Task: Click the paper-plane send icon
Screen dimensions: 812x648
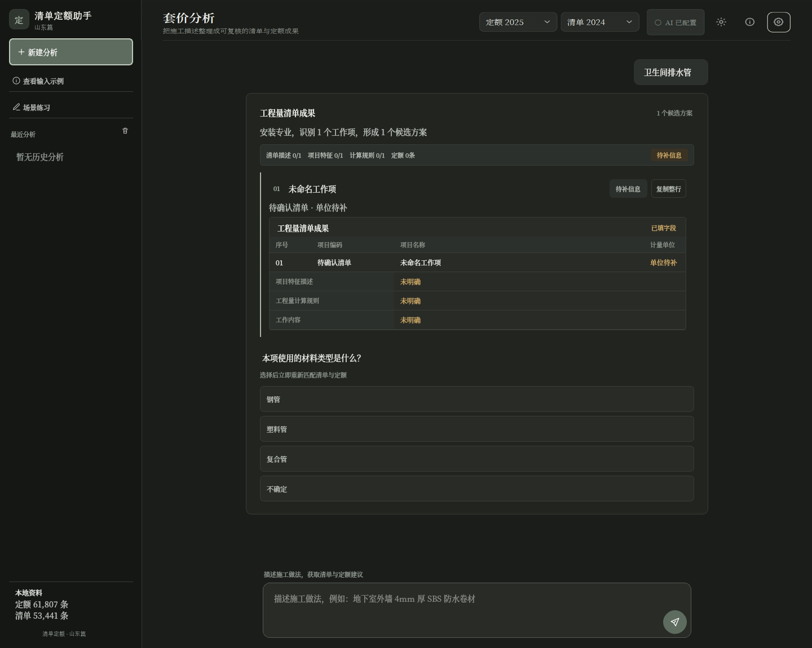Action: [x=675, y=622]
